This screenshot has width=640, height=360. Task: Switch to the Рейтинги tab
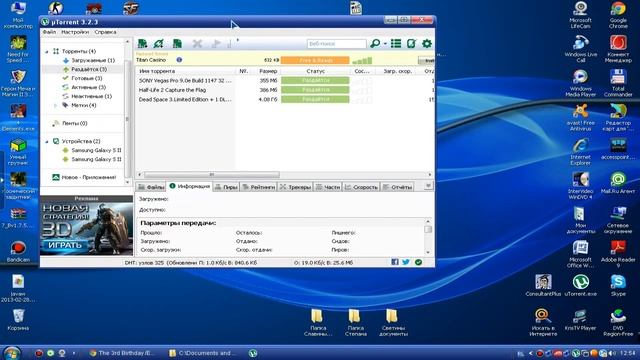259,187
